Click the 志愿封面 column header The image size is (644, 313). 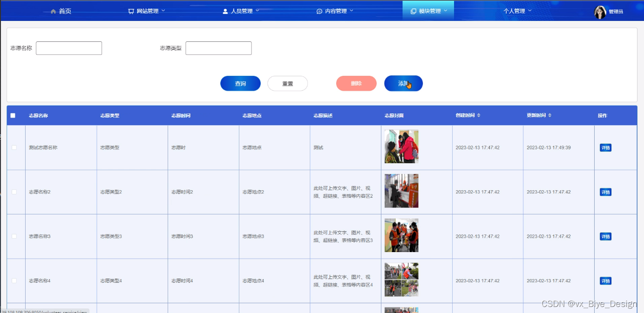[x=394, y=115]
